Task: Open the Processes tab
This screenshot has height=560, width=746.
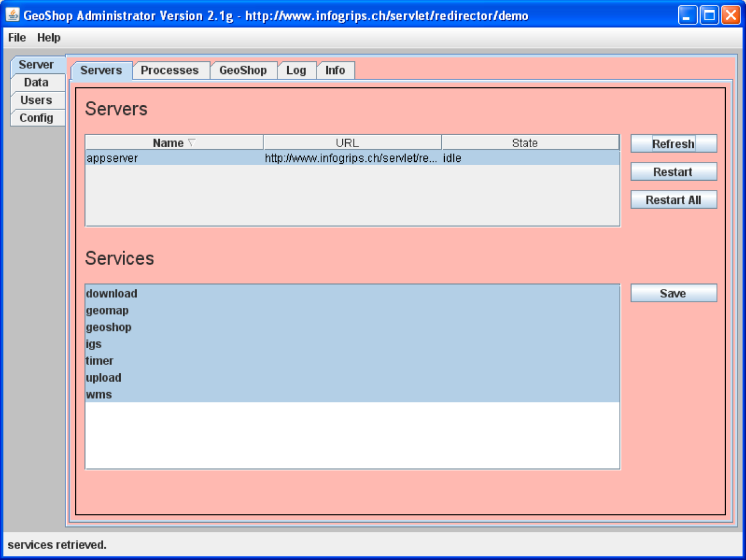Action: pos(170,70)
